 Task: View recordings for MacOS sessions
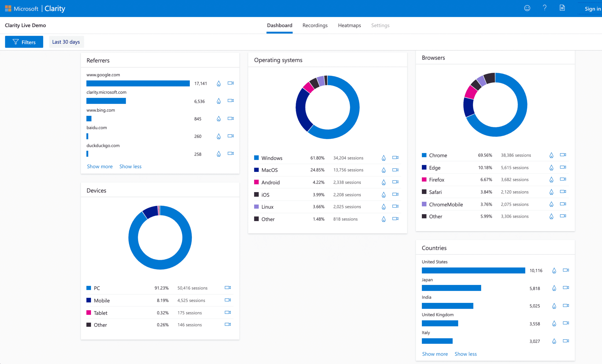(395, 170)
